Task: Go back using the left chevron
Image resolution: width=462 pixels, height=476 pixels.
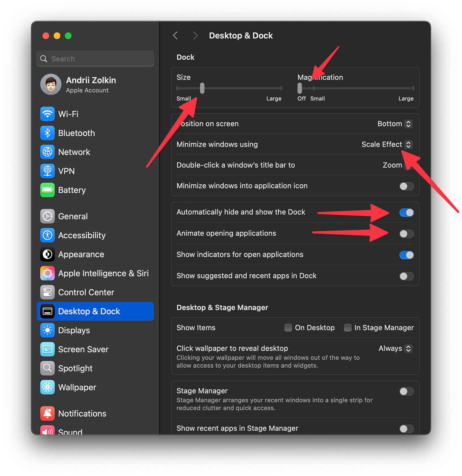Action: coord(175,36)
